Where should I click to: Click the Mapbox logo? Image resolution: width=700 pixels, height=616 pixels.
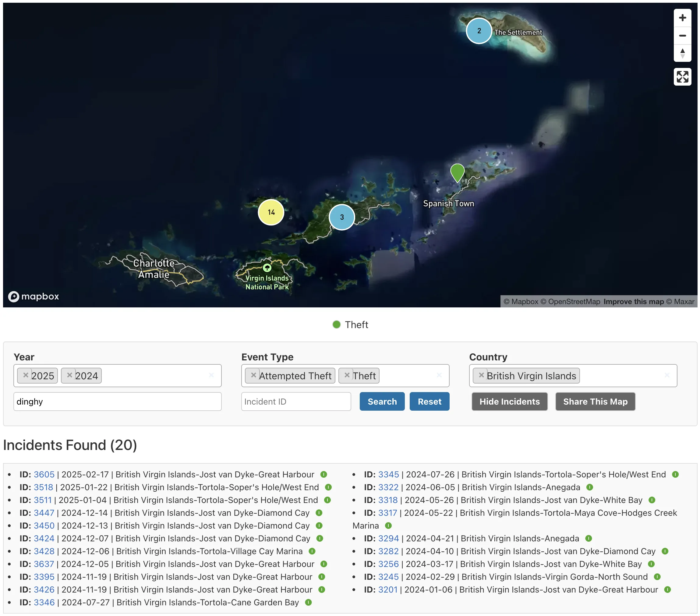click(33, 296)
